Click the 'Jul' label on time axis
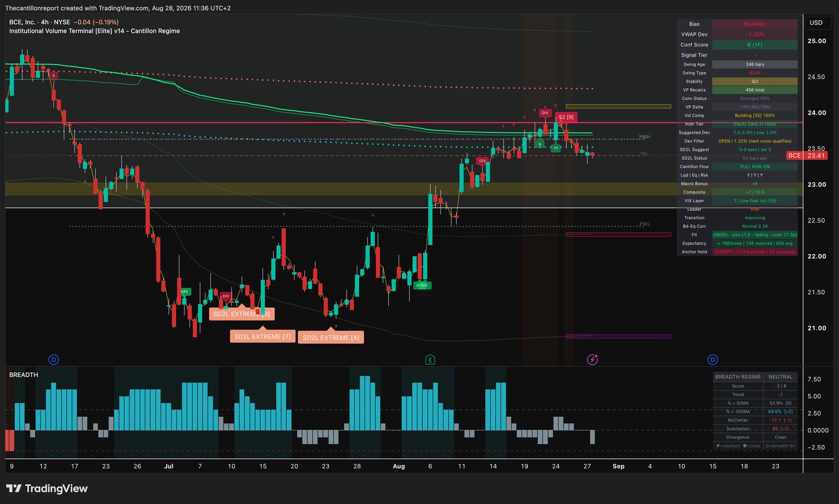Image resolution: width=839 pixels, height=504 pixels. pyautogui.click(x=168, y=466)
